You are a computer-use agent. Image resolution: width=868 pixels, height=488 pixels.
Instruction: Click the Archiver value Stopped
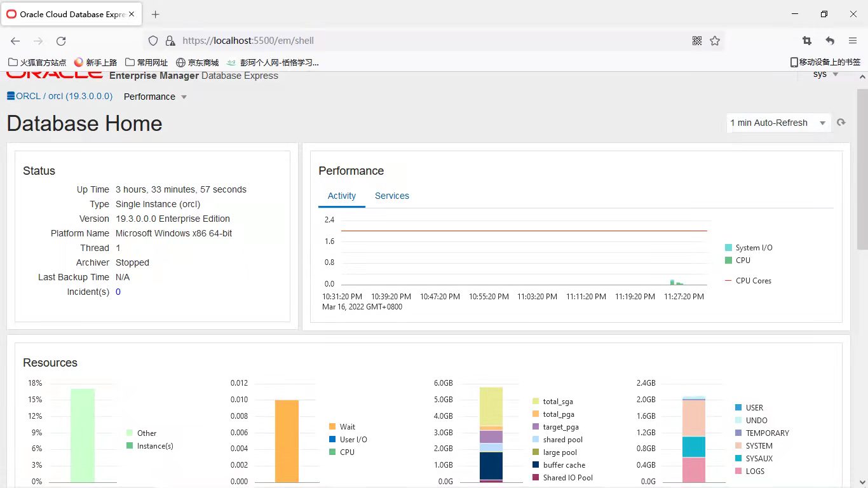point(132,262)
